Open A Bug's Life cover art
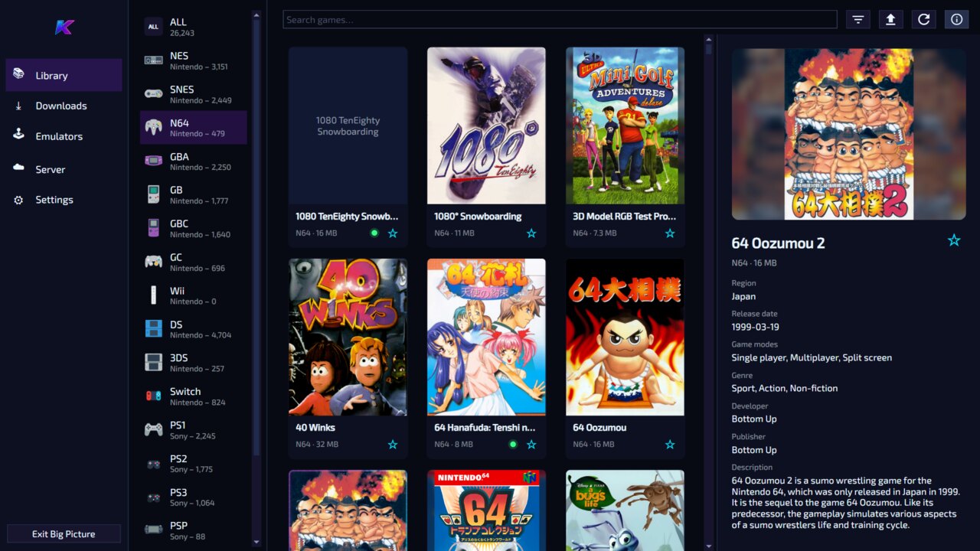 [625, 510]
